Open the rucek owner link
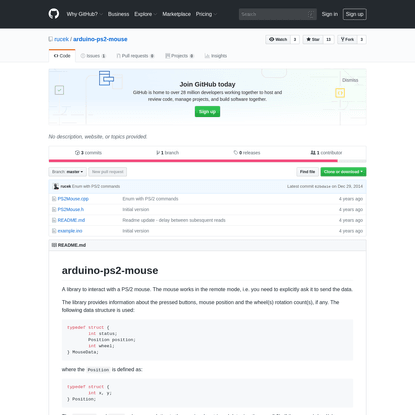Image resolution: width=415 pixels, height=415 pixels. pos(61,39)
